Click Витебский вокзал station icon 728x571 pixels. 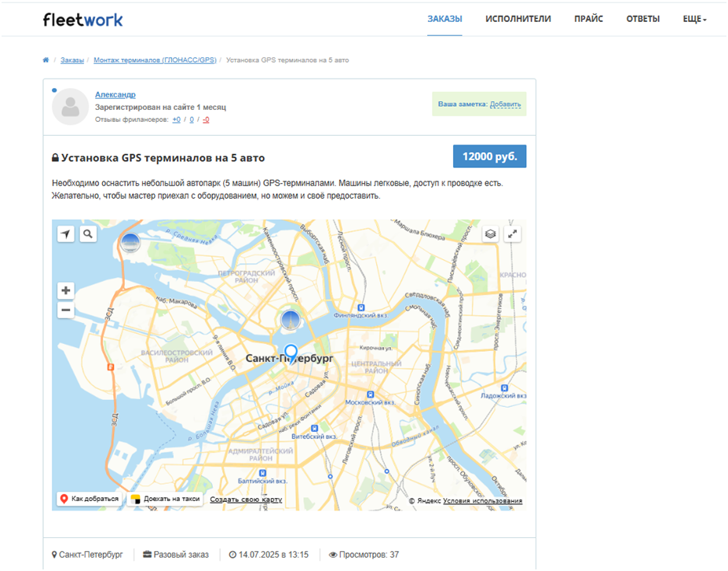[314, 428]
